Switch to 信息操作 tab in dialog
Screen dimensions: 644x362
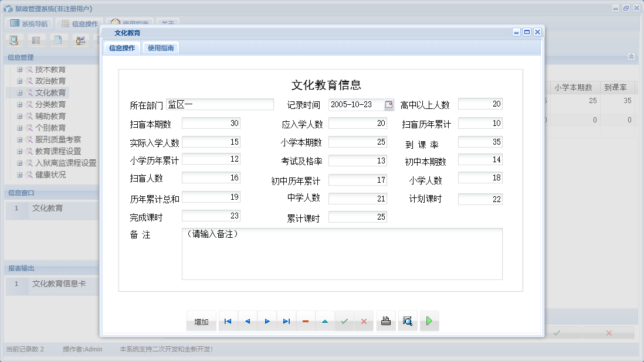click(x=122, y=48)
